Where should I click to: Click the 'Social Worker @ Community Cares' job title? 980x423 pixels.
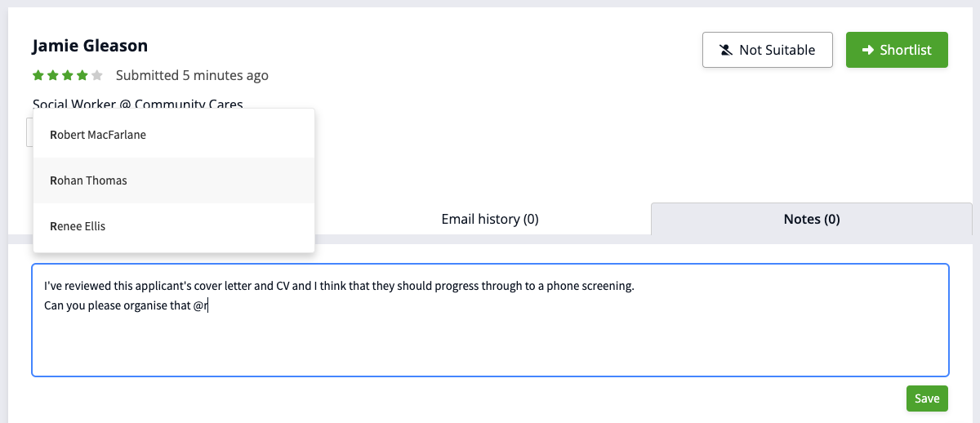tap(137, 104)
